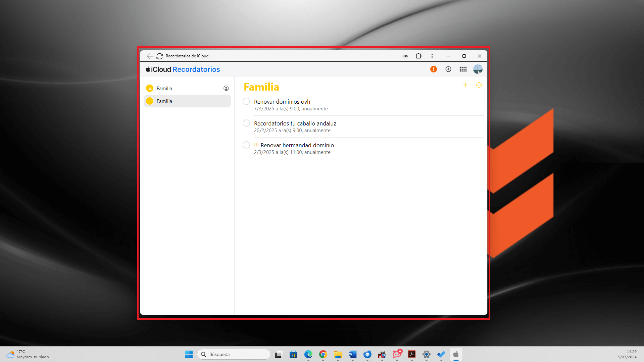Open Thunderbird mail from taskbar
Viewport: 644px width, 362px height.
(x=367, y=354)
